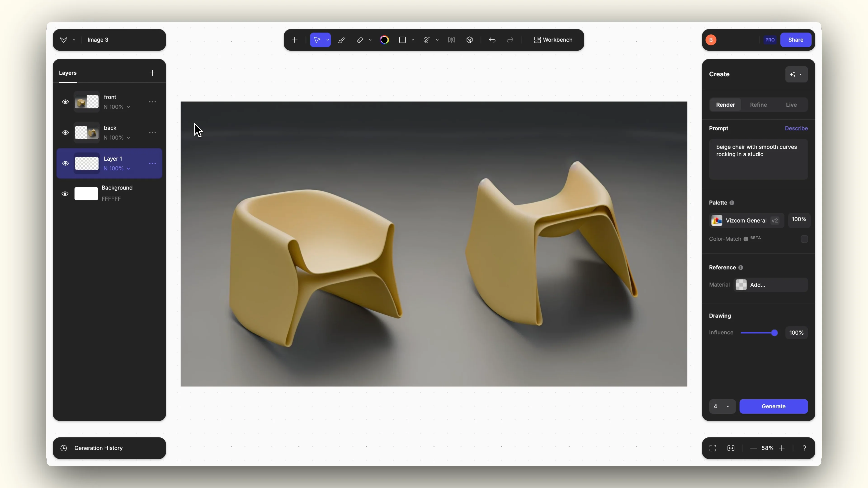Click the Influence slider handle
Screen dimensions: 868x488
pos(774,333)
